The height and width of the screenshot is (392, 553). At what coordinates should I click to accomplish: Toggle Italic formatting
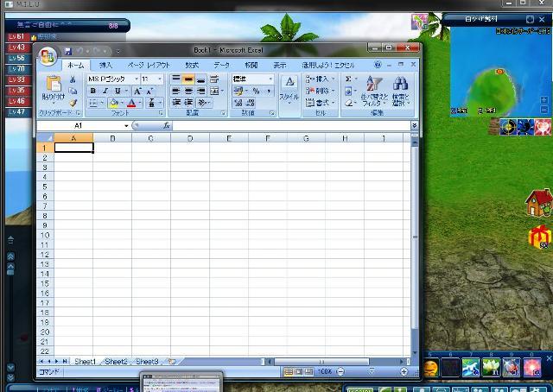point(105,91)
